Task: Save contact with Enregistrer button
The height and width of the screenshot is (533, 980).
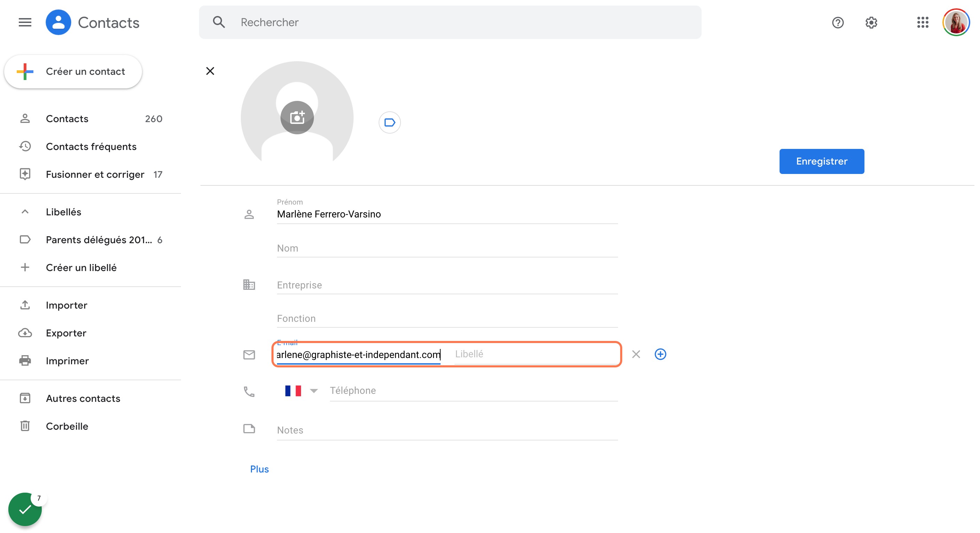Action: pos(822,161)
